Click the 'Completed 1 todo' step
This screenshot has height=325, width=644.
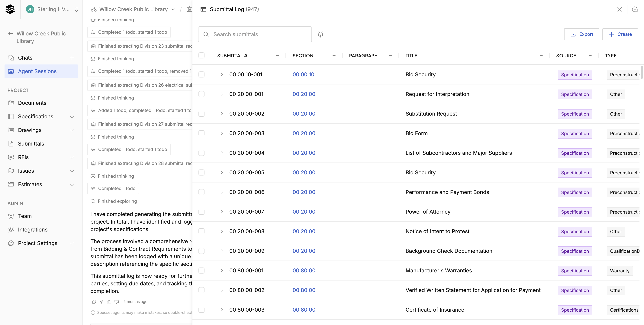113,189
